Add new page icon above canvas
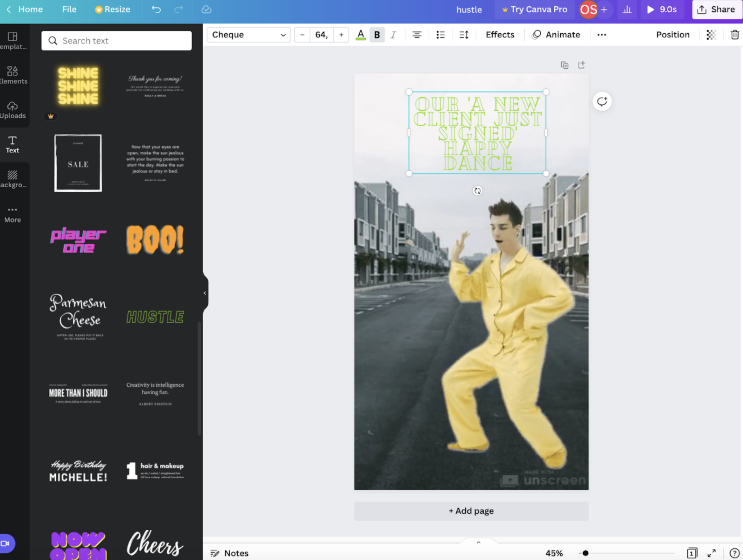 (581, 65)
